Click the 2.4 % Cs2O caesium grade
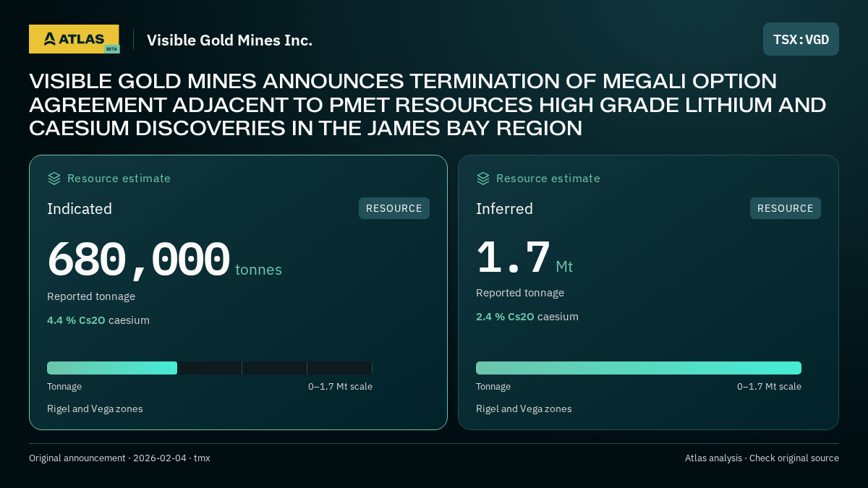The height and width of the screenshot is (488, 868). pyautogui.click(x=527, y=317)
